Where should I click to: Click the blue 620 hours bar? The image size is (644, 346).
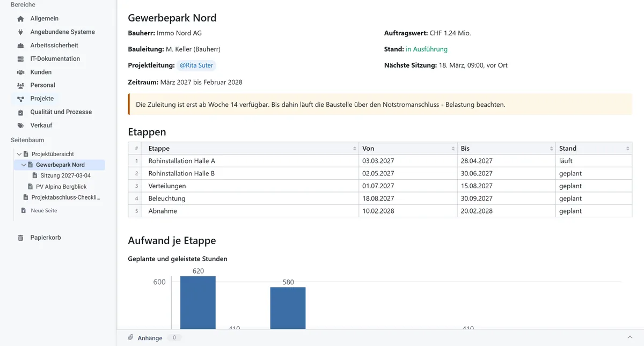coord(198,303)
